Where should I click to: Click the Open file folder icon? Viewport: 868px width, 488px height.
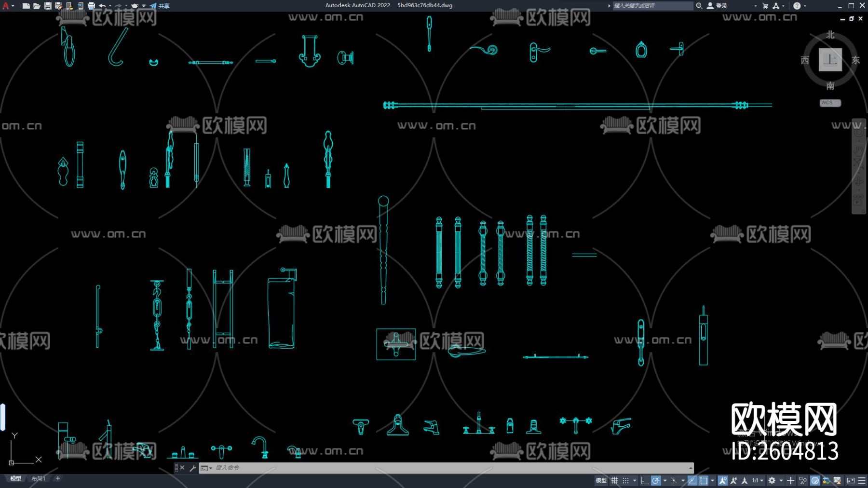(37, 6)
